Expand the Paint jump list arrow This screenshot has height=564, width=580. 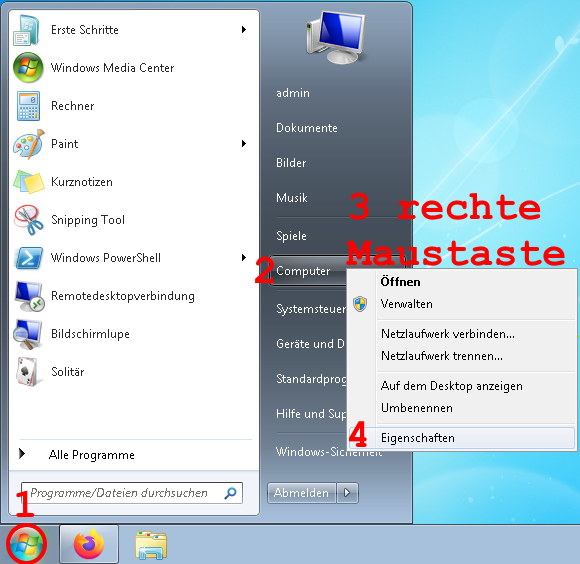[244, 143]
